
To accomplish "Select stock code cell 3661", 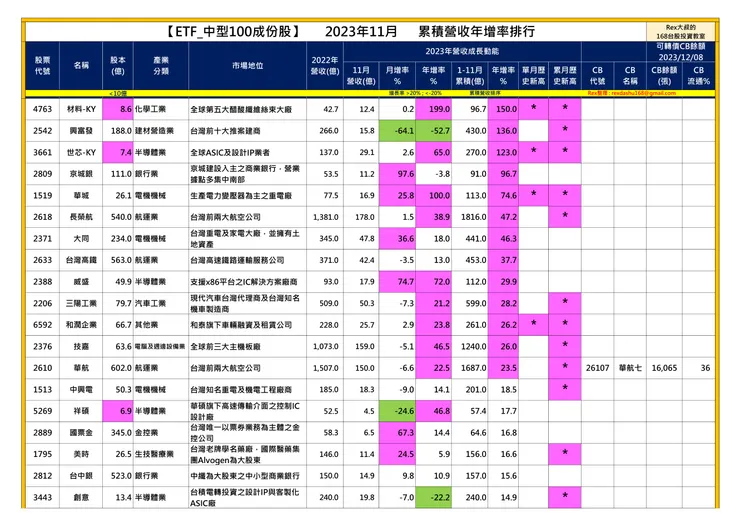I will (x=42, y=152).
